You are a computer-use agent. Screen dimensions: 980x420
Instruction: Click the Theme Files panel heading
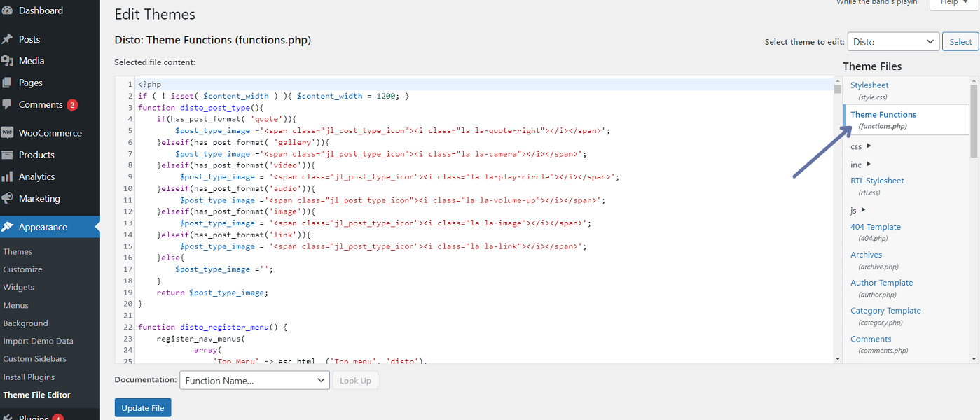[x=872, y=66]
